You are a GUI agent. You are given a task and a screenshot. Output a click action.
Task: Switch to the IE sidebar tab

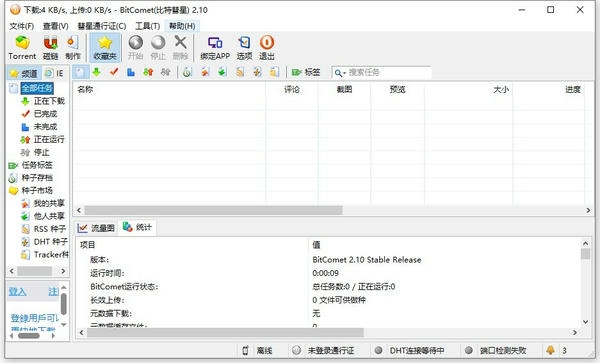click(x=54, y=73)
